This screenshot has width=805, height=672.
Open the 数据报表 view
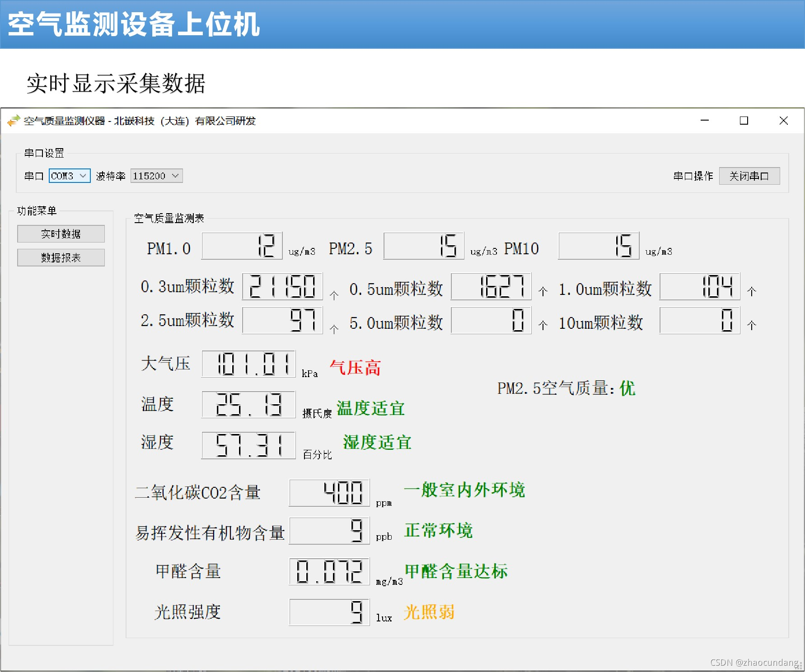coord(61,258)
